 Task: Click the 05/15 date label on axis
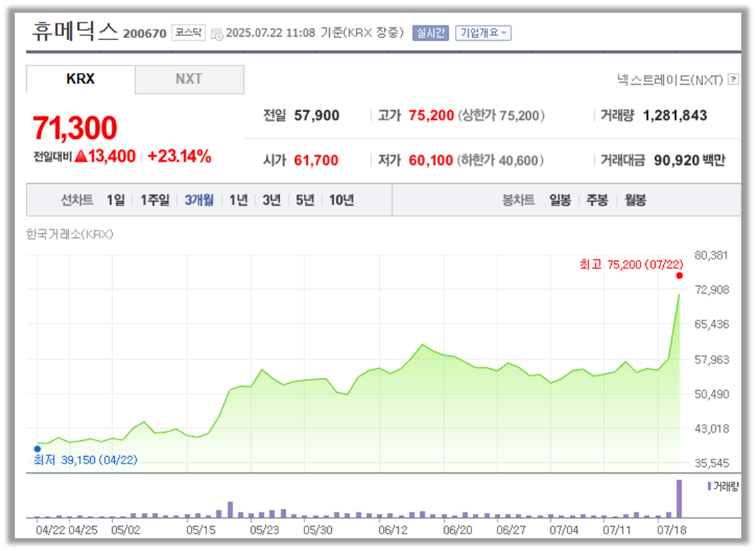click(201, 530)
